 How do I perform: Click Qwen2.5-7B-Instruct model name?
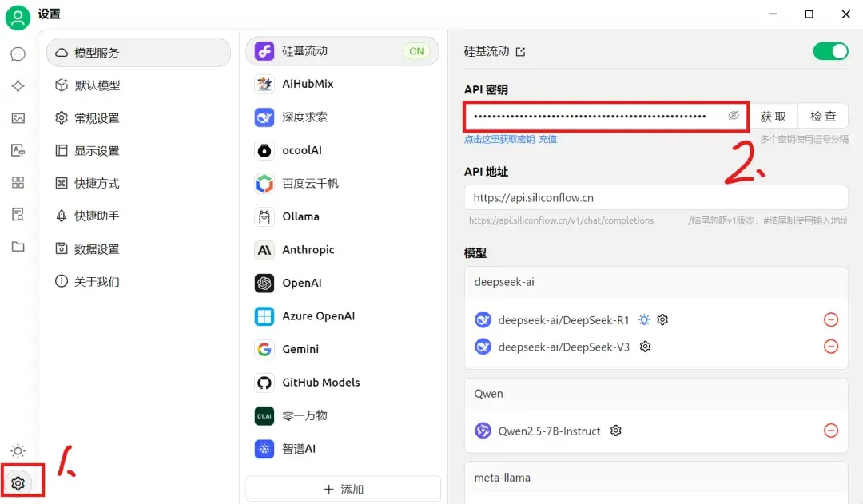click(x=549, y=431)
